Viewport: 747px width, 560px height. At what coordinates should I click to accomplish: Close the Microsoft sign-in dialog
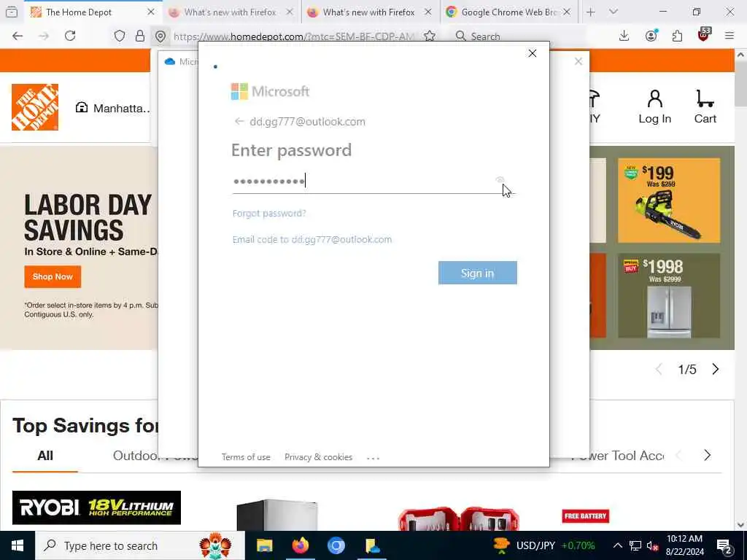[532, 53]
